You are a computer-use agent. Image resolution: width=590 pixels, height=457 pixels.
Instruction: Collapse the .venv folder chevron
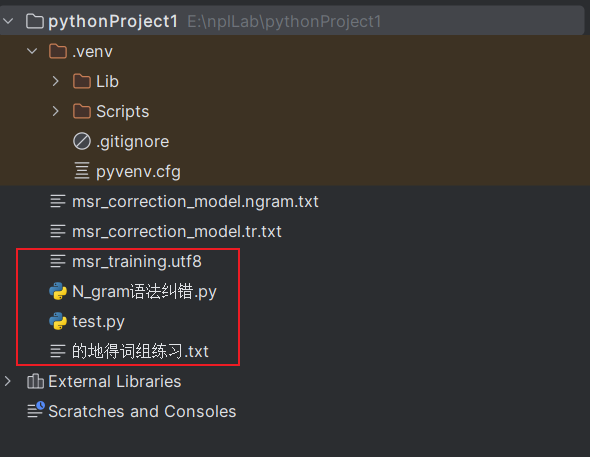[x=32, y=51]
